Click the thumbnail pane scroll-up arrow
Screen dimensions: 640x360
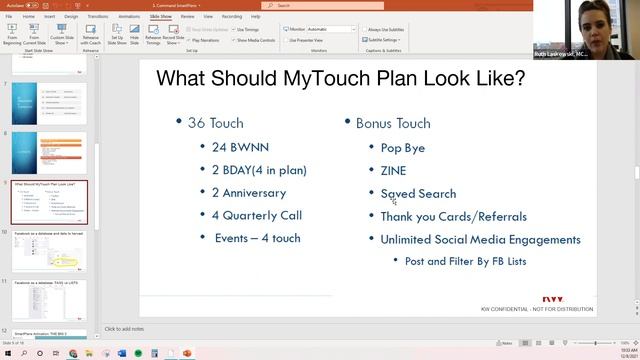point(97,57)
